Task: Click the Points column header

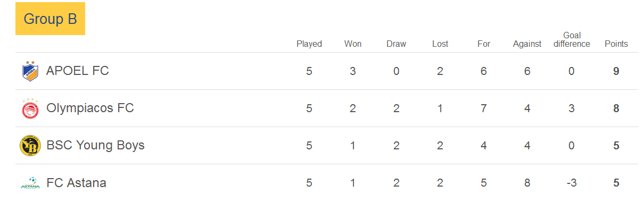Action: [616, 44]
